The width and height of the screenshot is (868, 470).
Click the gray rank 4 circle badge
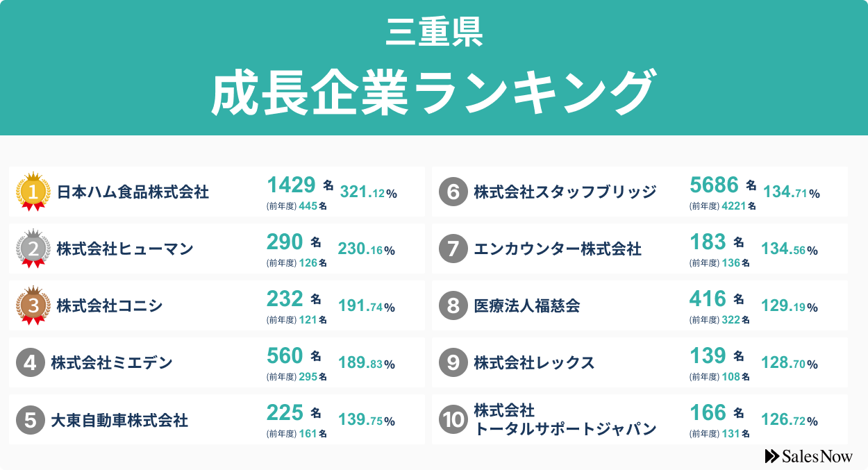tap(31, 362)
